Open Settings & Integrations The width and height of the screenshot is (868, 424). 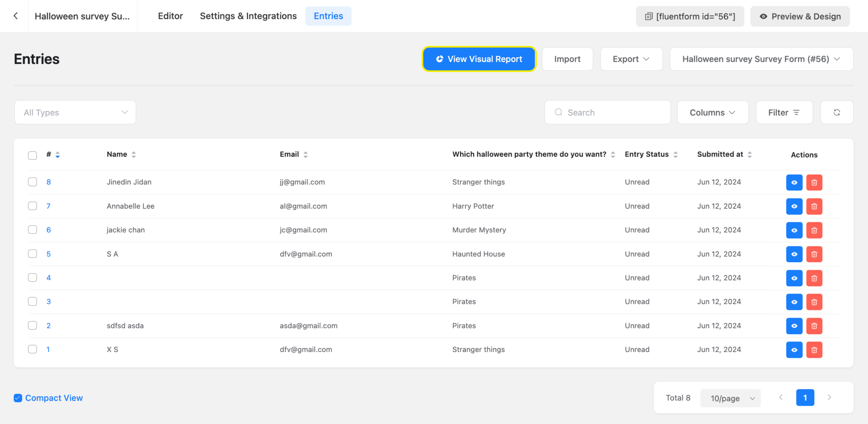[x=248, y=16]
